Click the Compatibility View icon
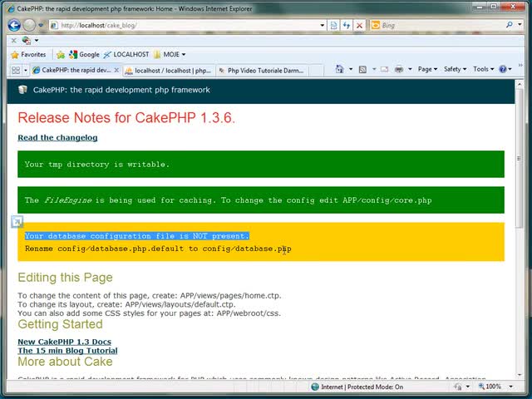Screen dimensions: 532x399 click(334, 25)
